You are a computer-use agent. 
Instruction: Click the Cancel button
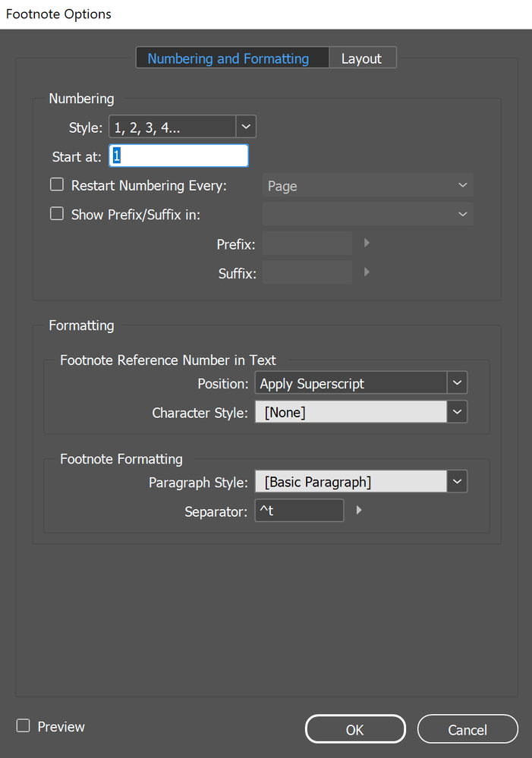pyautogui.click(x=467, y=729)
